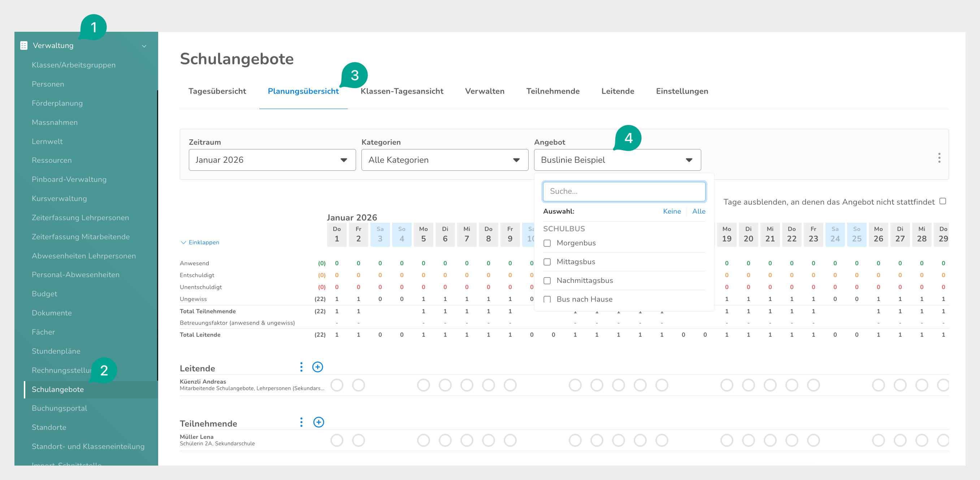The height and width of the screenshot is (480, 980).
Task: Click the Verwaltung list icon in sidebar
Action: point(23,45)
